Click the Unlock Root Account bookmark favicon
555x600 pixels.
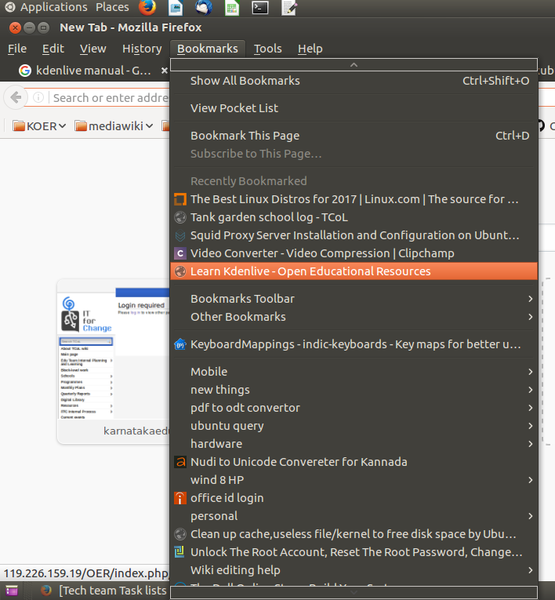coord(180,552)
